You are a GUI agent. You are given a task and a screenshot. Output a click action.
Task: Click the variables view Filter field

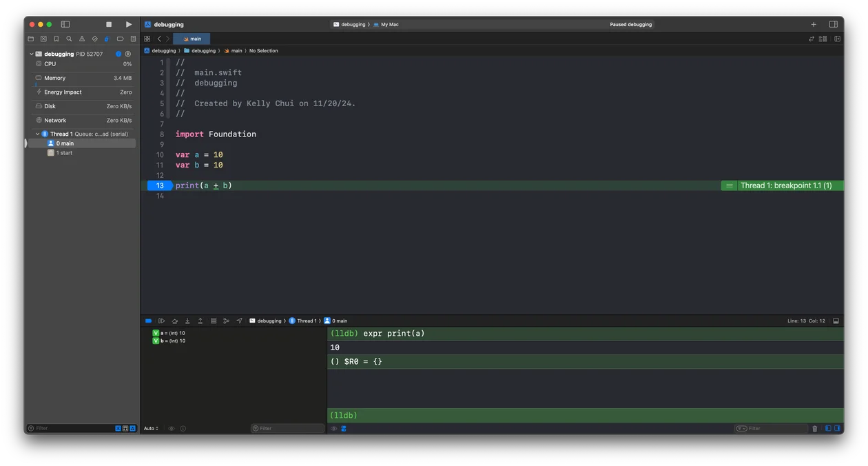287,428
